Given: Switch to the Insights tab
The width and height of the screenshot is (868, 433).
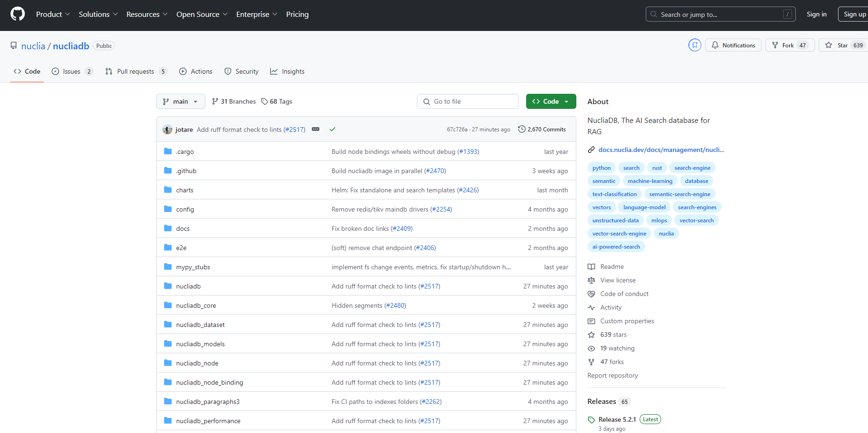Looking at the screenshot, I should [x=287, y=71].
